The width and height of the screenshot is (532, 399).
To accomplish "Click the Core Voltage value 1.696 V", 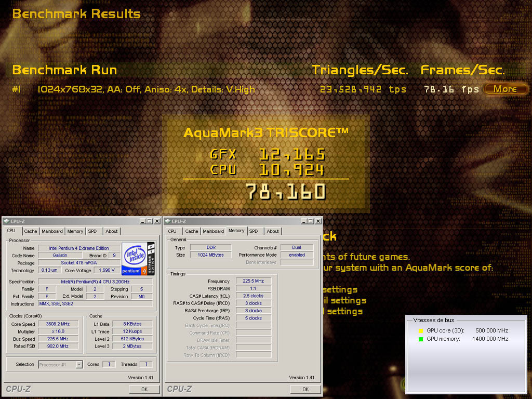I will (107, 270).
